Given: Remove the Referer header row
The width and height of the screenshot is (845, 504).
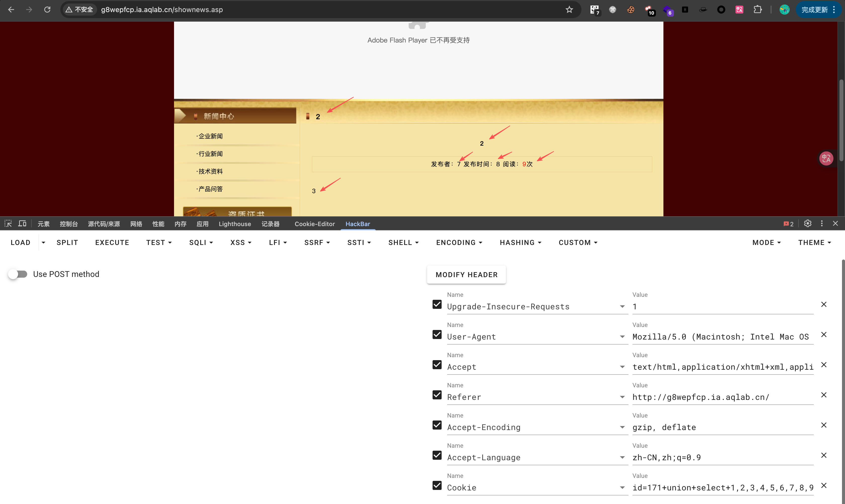Looking at the screenshot, I should click(824, 395).
